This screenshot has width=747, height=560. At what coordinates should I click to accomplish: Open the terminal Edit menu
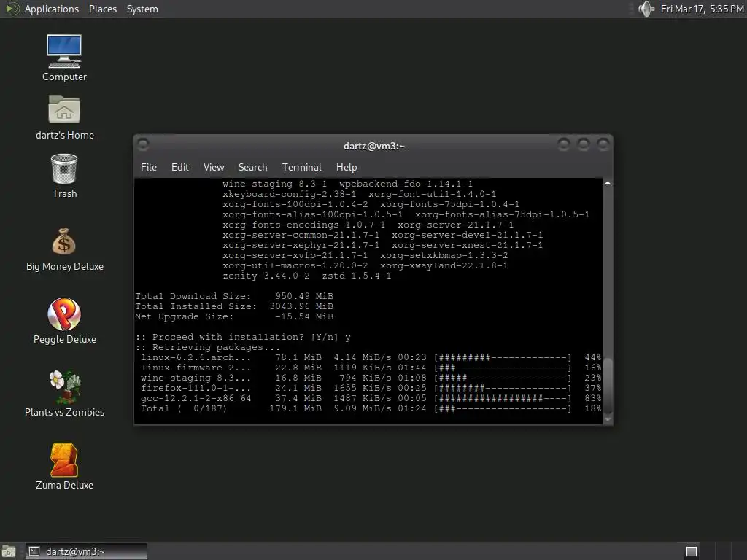pos(180,167)
